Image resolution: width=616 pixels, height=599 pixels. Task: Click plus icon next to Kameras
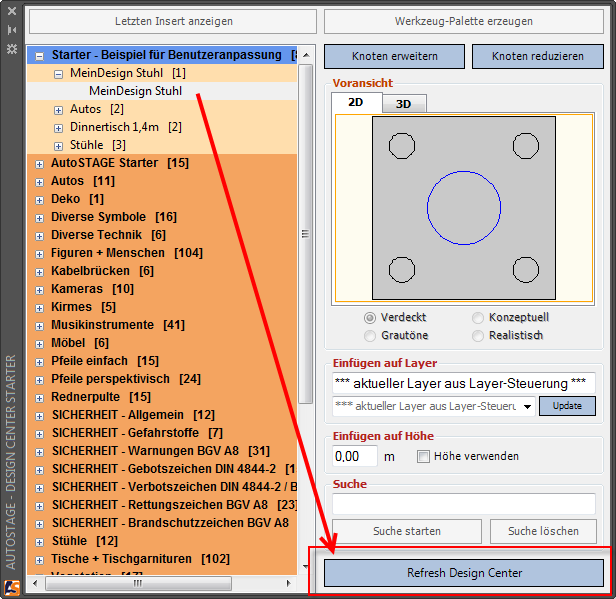[x=40, y=289]
